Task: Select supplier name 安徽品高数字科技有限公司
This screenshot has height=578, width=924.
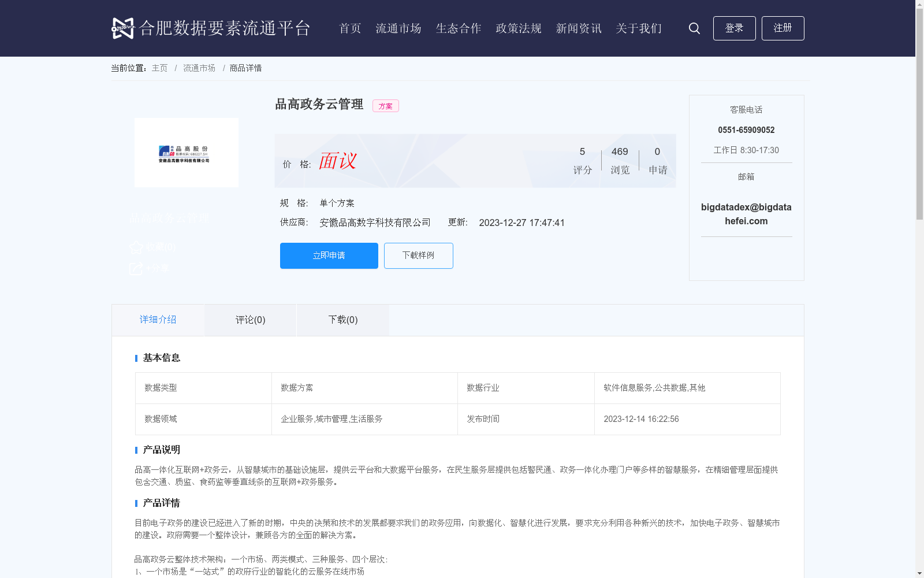Action: 375,223
